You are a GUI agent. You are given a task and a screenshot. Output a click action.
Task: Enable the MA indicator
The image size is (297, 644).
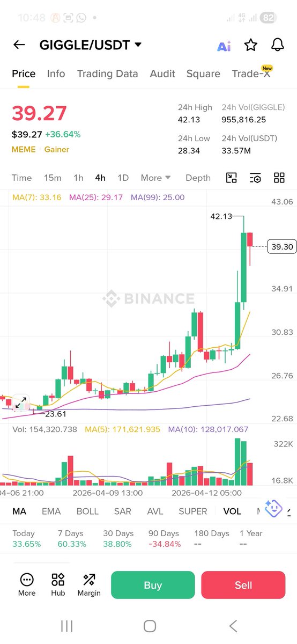[19, 511]
